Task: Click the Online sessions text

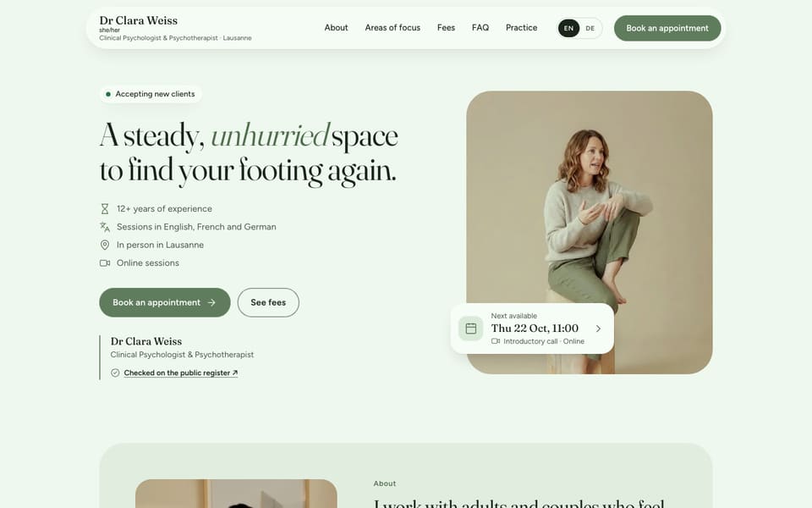Action: coord(147,262)
